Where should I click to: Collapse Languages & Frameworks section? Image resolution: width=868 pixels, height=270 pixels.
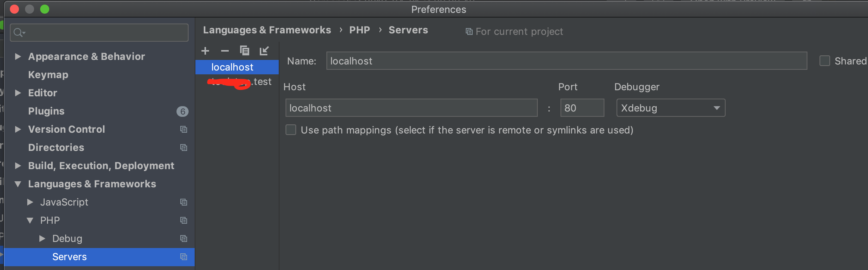[x=17, y=184]
